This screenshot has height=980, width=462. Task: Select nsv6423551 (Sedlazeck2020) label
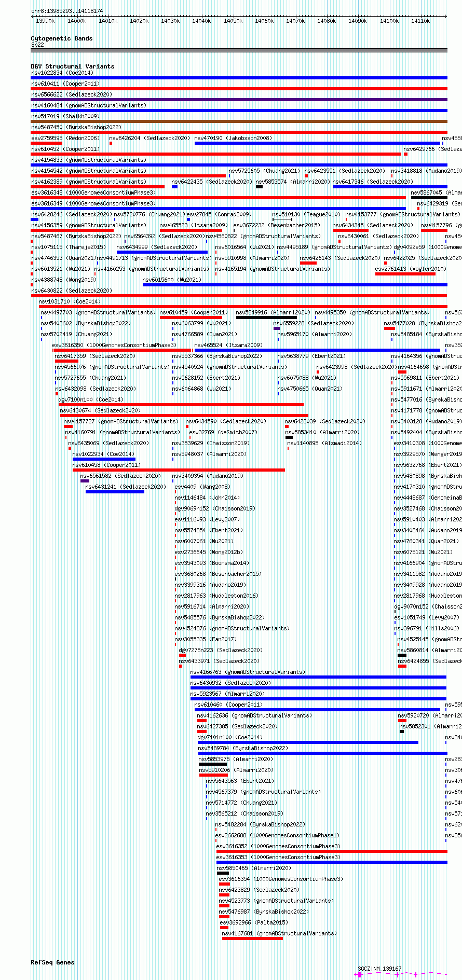[345, 171]
